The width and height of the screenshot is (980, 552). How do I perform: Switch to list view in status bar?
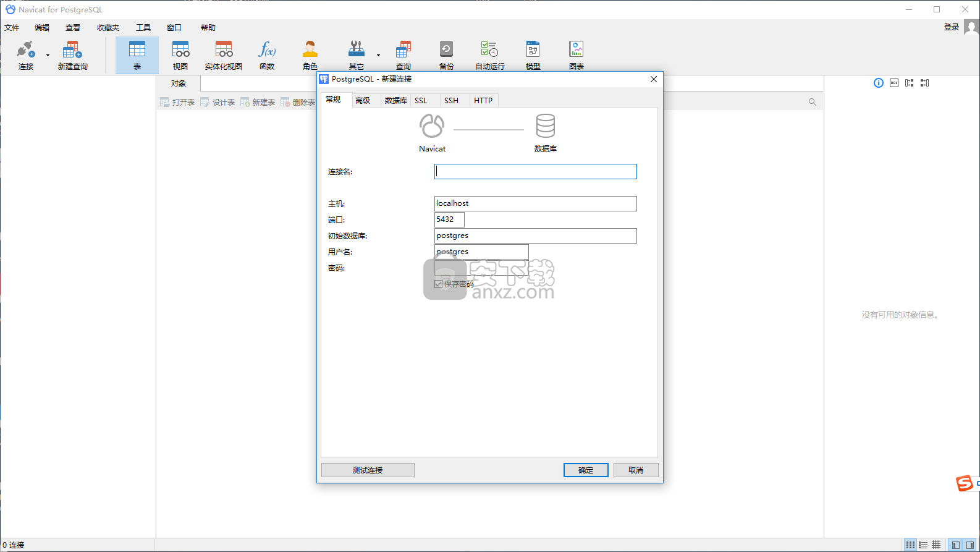pyautogui.click(x=923, y=545)
